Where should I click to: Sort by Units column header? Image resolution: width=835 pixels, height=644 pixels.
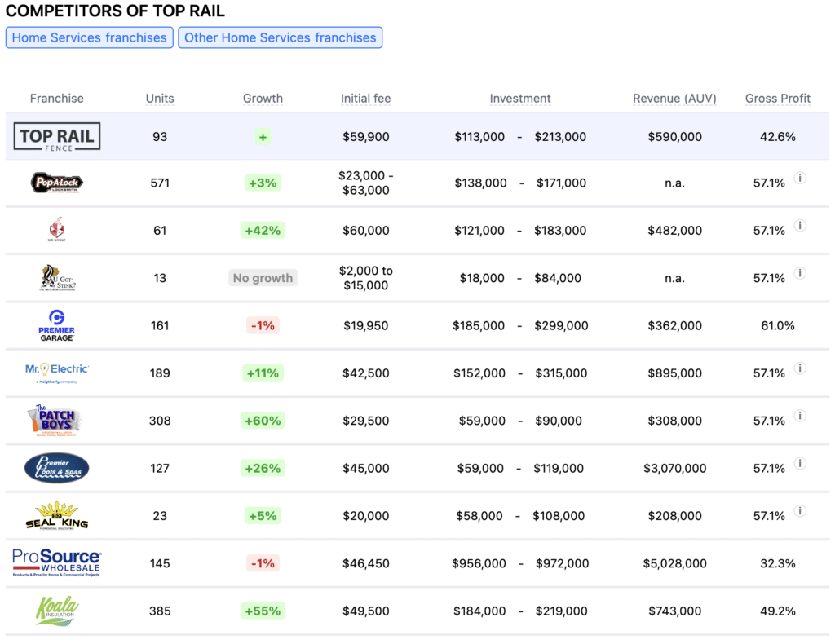pyautogui.click(x=160, y=99)
